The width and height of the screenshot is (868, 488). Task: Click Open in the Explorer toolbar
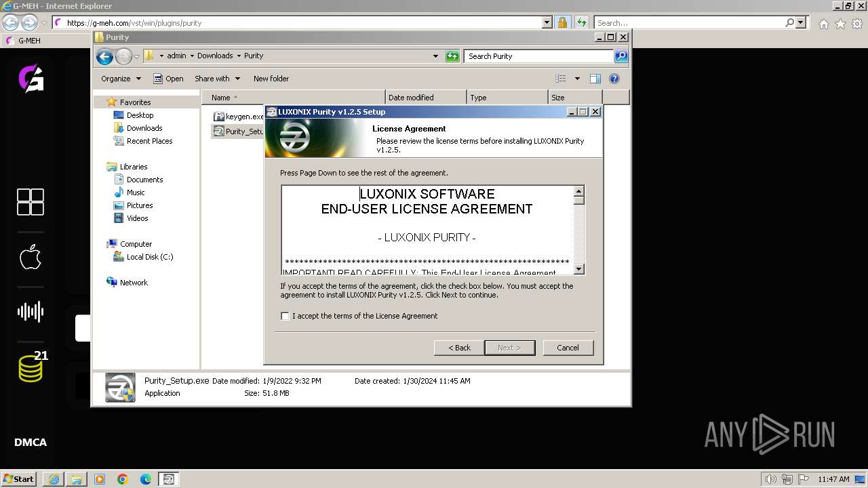(168, 79)
